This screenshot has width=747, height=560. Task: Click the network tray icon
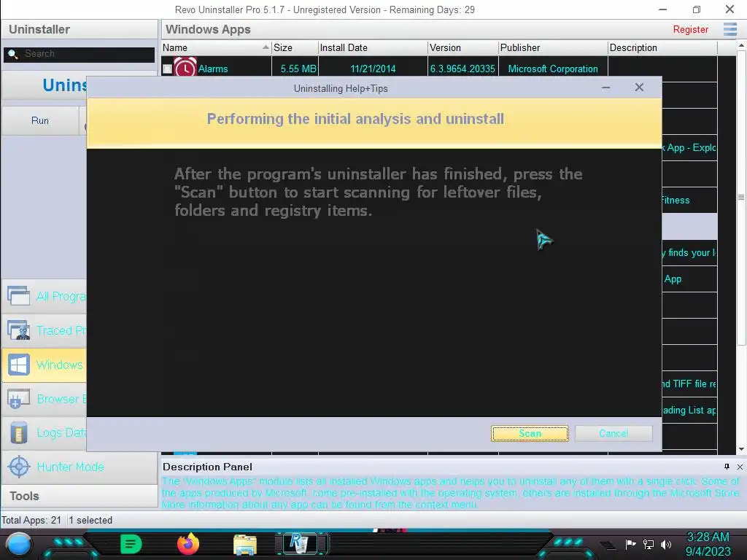tap(649, 544)
